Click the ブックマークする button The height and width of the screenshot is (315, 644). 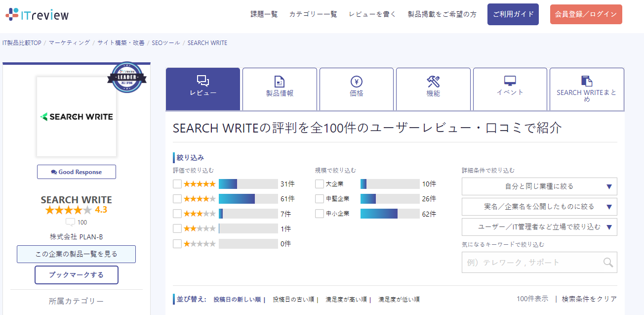tap(77, 275)
